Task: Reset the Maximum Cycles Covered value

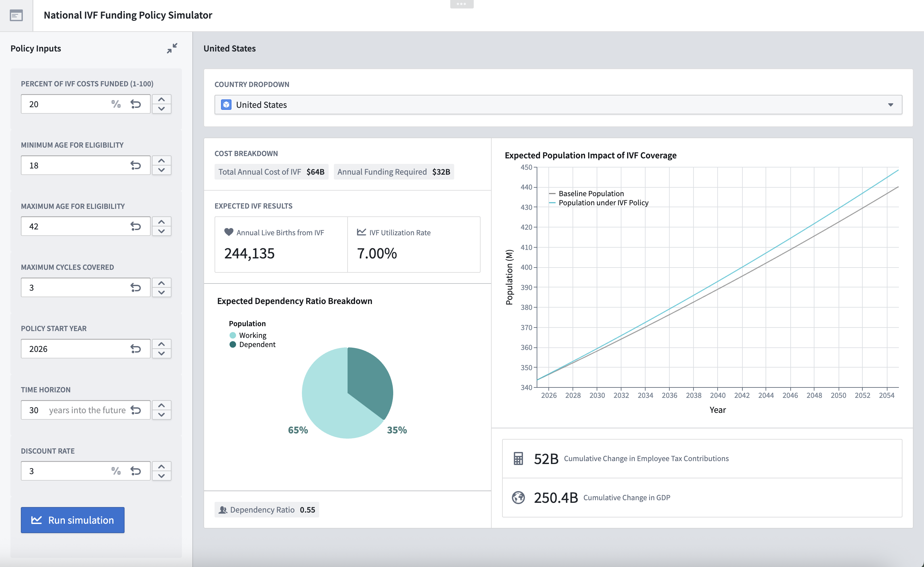Action: click(135, 288)
